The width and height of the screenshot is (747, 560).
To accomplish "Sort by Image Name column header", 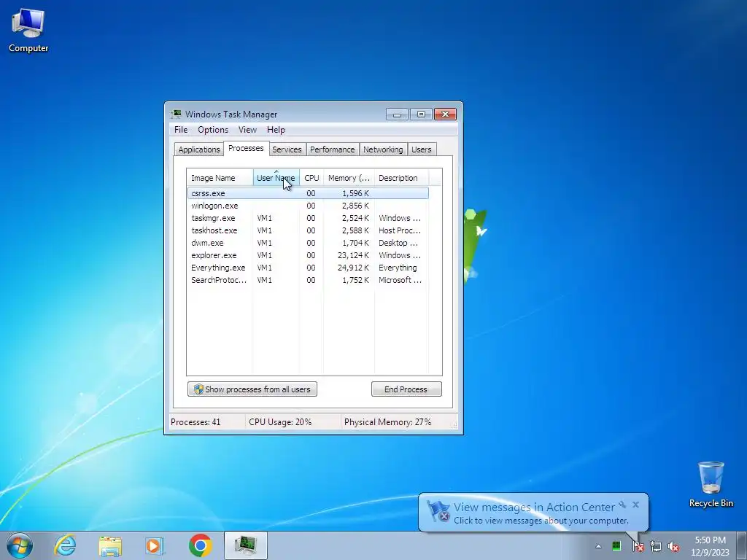I will (x=220, y=178).
